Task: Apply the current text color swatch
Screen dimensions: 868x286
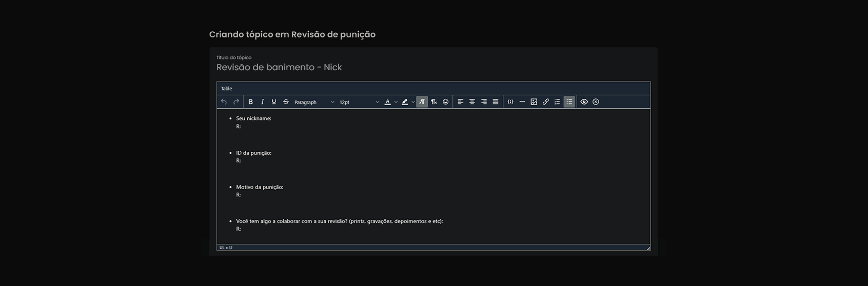Action: (x=387, y=102)
